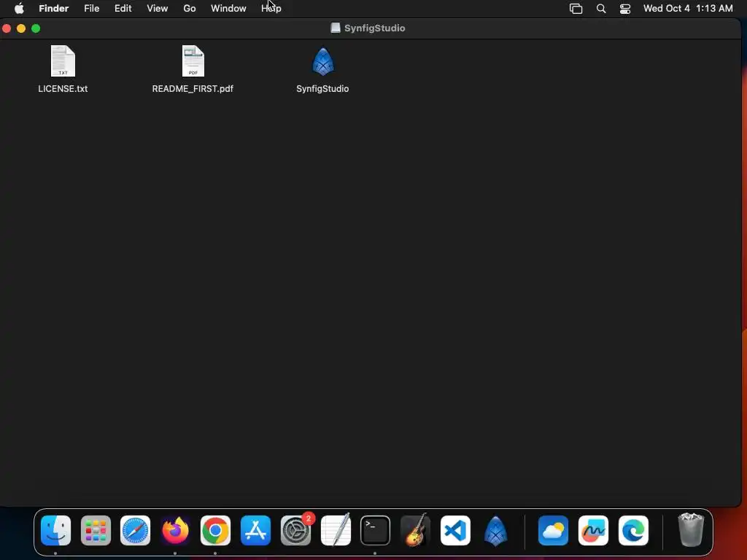
Task: Close the SynfigStudio Finder window
Action: [x=7, y=28]
